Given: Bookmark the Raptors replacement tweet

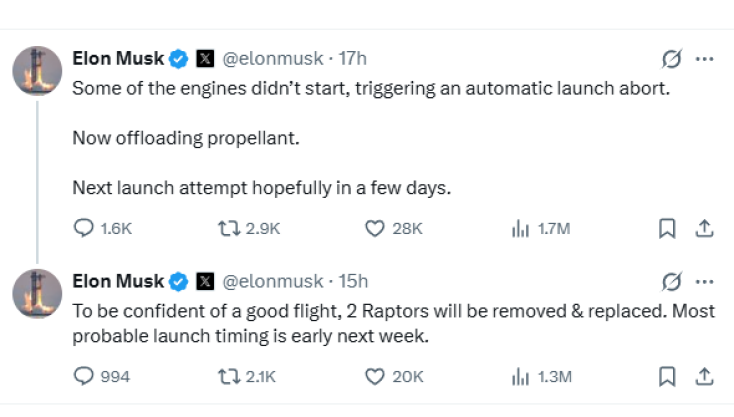Looking at the screenshot, I should [667, 376].
